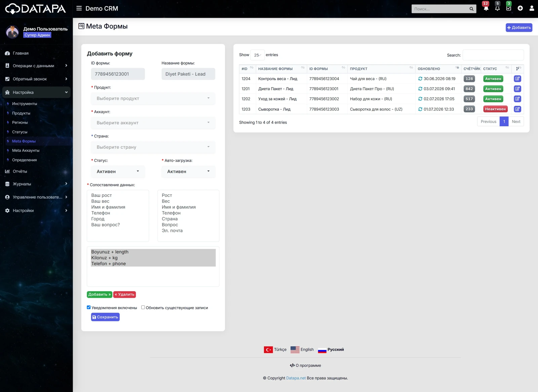538x392 pixels.
Task: Refresh icon next to 03.07.2026 09:41
Action: point(420,89)
